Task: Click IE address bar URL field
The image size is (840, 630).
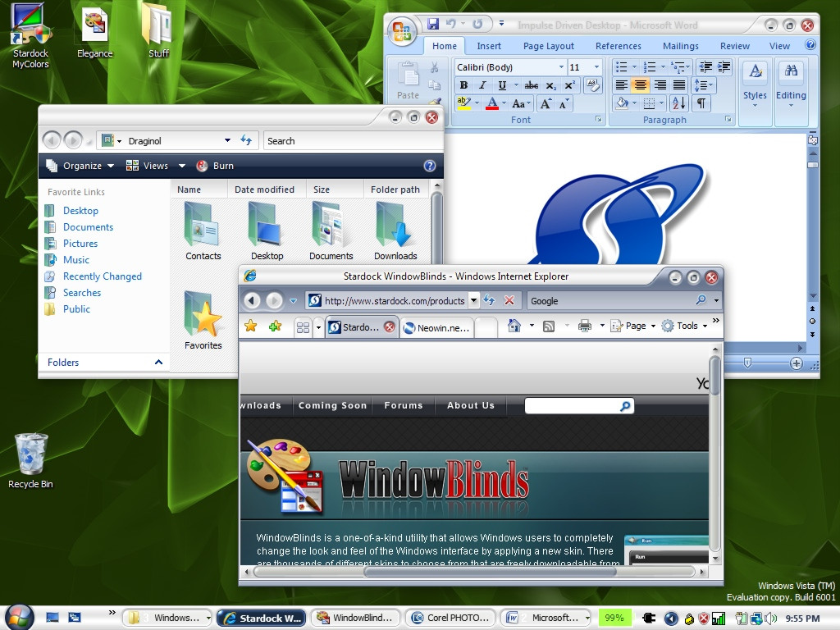Action: tap(394, 300)
